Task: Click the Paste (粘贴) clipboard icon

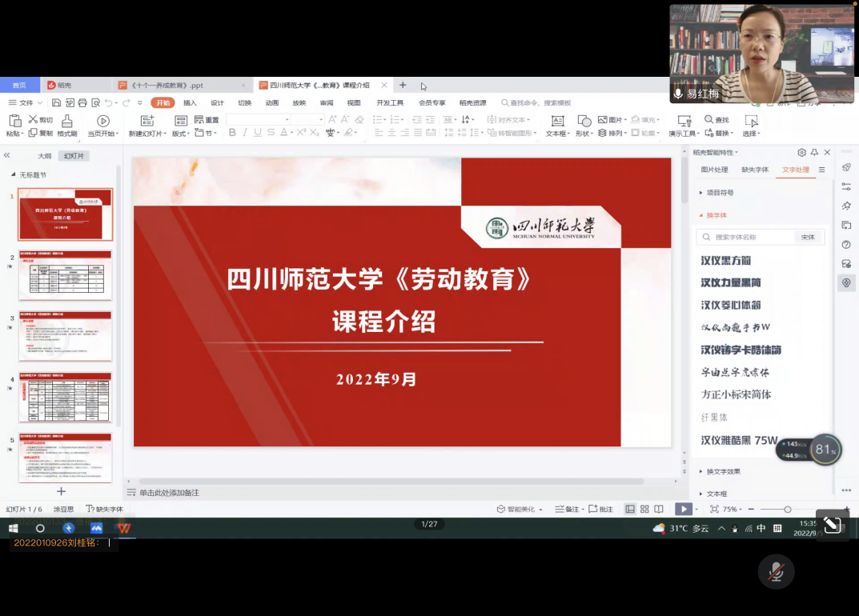Action: click(14, 121)
